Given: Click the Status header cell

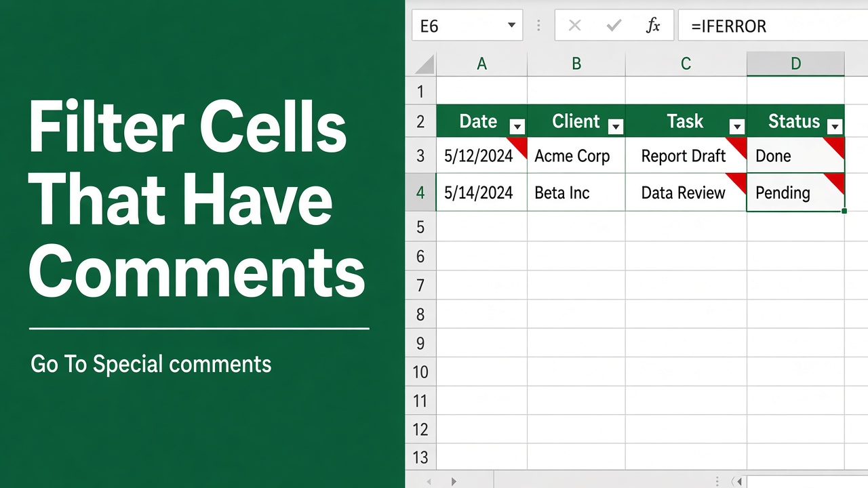Looking at the screenshot, I should [795, 121].
